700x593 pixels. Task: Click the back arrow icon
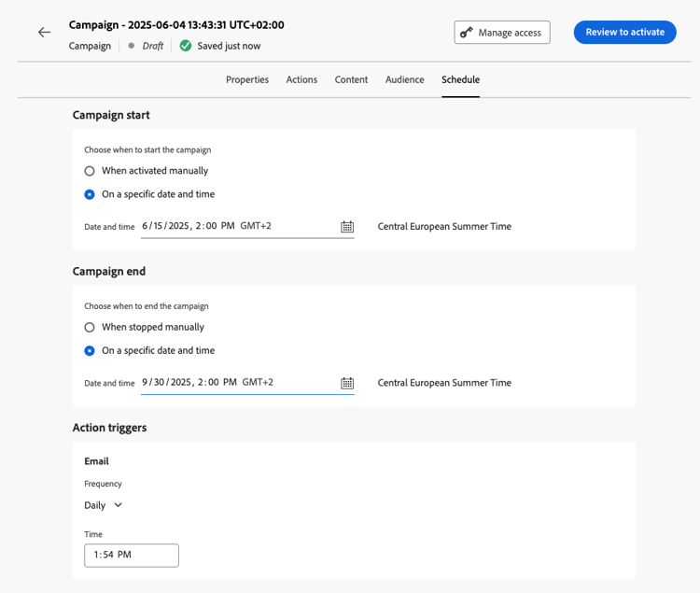[44, 33]
